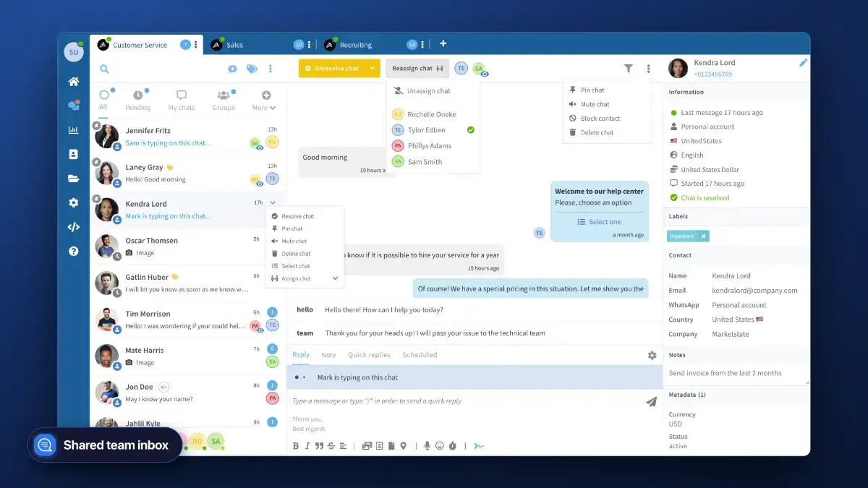Toggle the SA watcher eye in header
Screen dimensions: 868x488
pyautogui.click(x=485, y=74)
